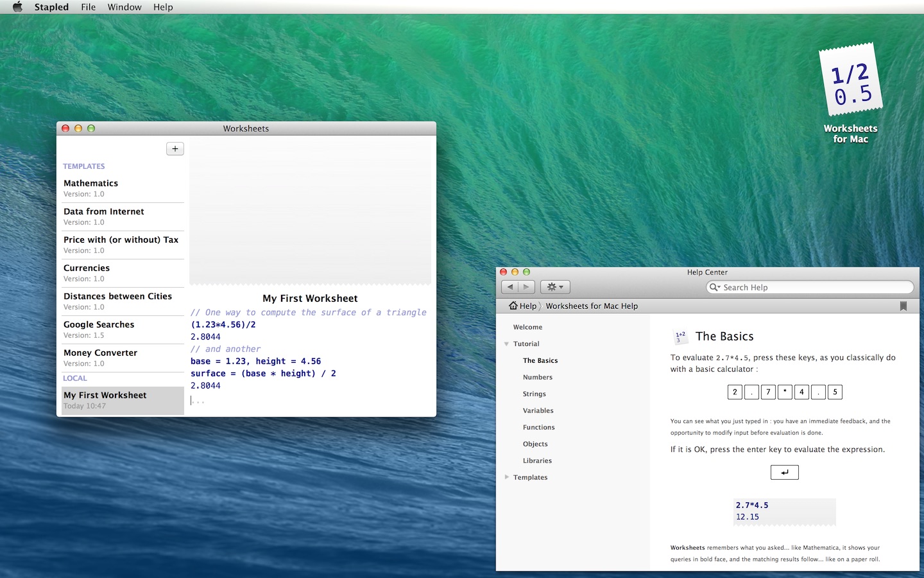Viewport: 924px width, 578px height.
Task: Open the File menu
Action: (88, 7)
